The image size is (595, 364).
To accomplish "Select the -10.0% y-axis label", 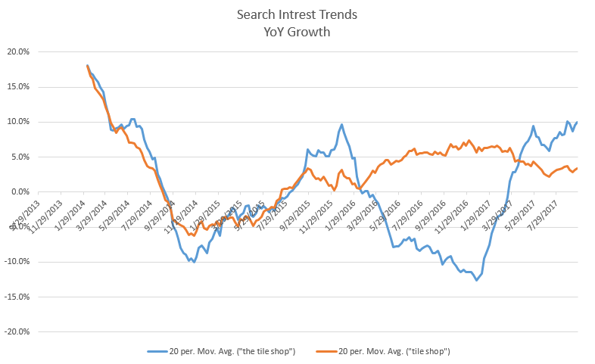I will [x=17, y=262].
